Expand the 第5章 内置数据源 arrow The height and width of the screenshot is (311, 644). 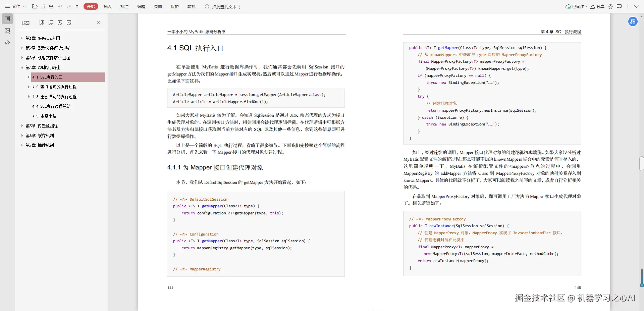click(x=22, y=126)
